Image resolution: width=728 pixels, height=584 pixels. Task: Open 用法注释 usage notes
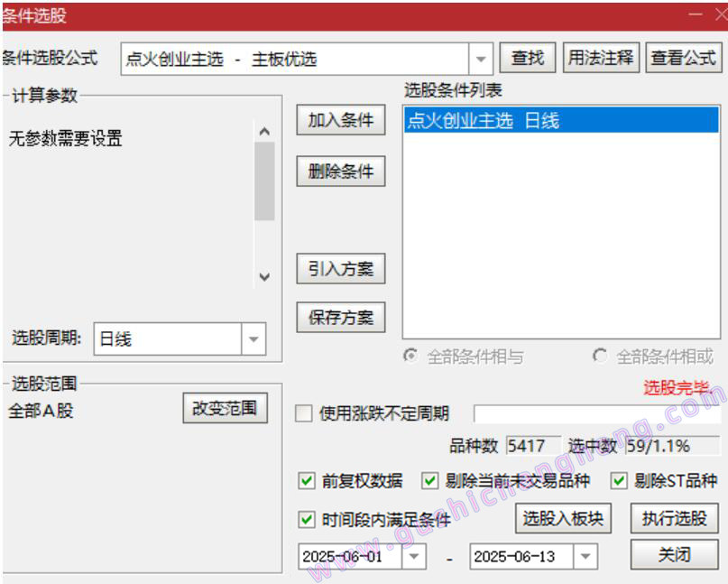point(601,58)
